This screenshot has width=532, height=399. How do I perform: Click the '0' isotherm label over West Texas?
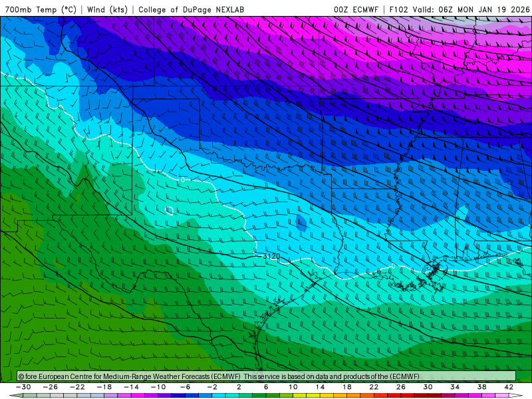(x=183, y=180)
